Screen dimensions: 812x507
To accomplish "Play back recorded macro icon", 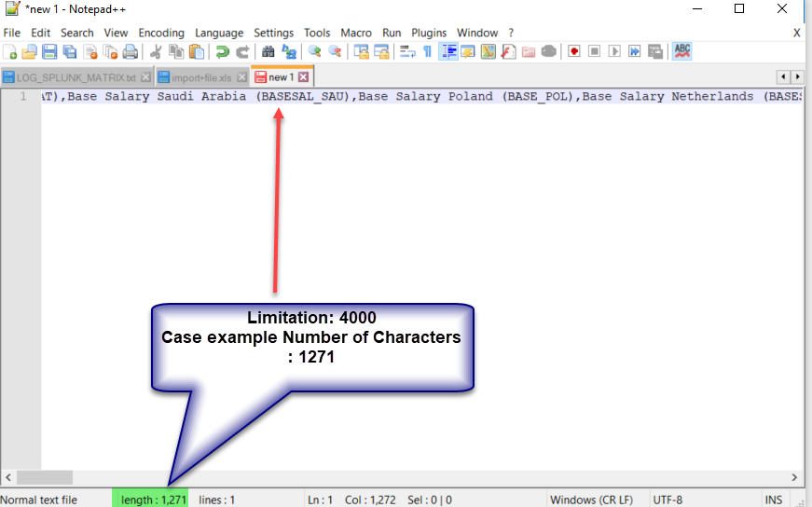I will click(x=614, y=51).
